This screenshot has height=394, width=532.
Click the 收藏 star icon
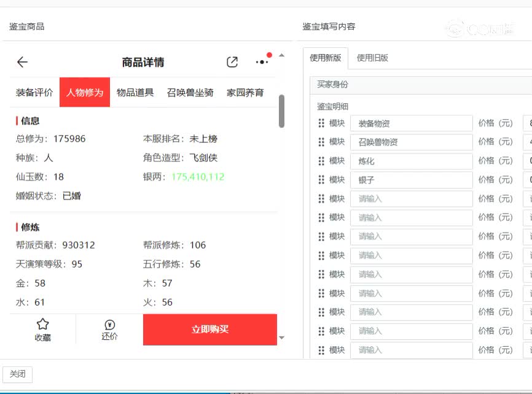point(43,323)
